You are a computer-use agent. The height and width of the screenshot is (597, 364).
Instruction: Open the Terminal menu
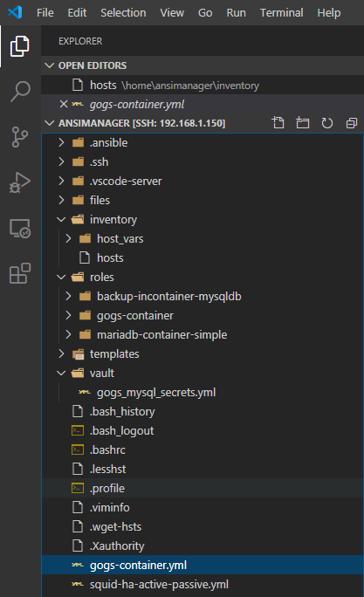(x=281, y=12)
